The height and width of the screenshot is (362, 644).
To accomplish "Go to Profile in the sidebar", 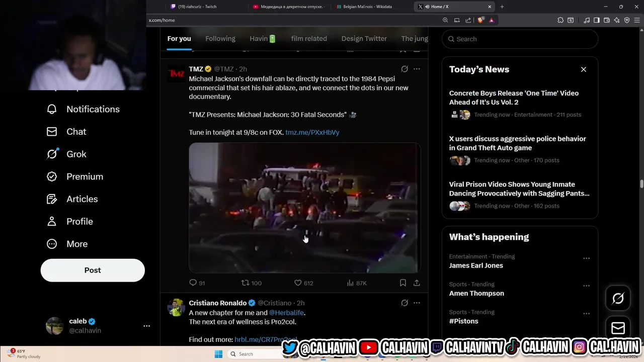I will 69,222.
